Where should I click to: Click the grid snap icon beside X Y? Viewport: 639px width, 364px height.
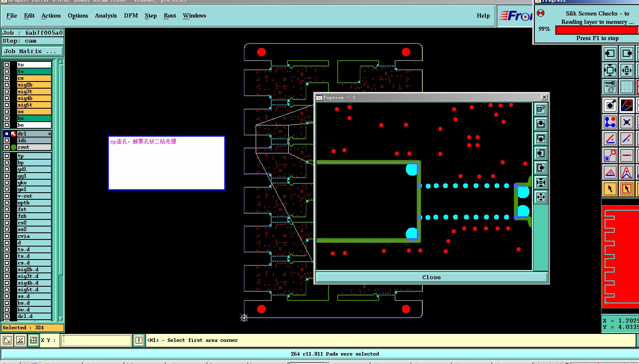point(33,340)
